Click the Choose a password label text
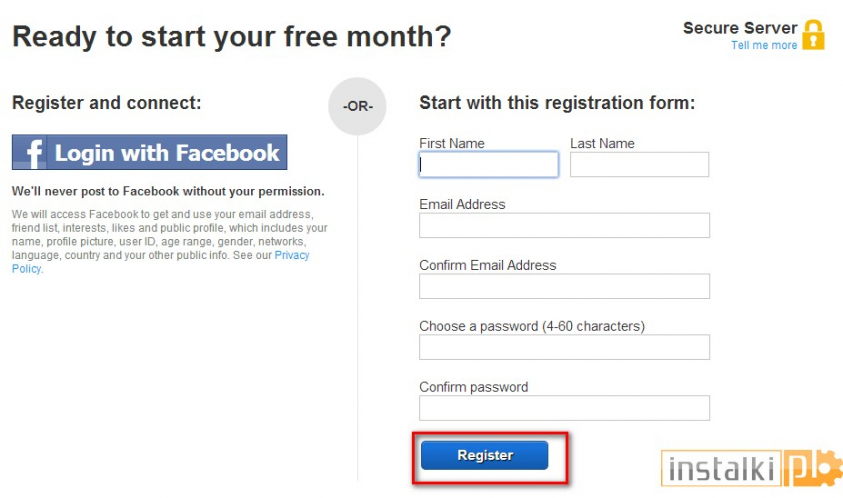This screenshot has height=498, width=843. pos(532,326)
